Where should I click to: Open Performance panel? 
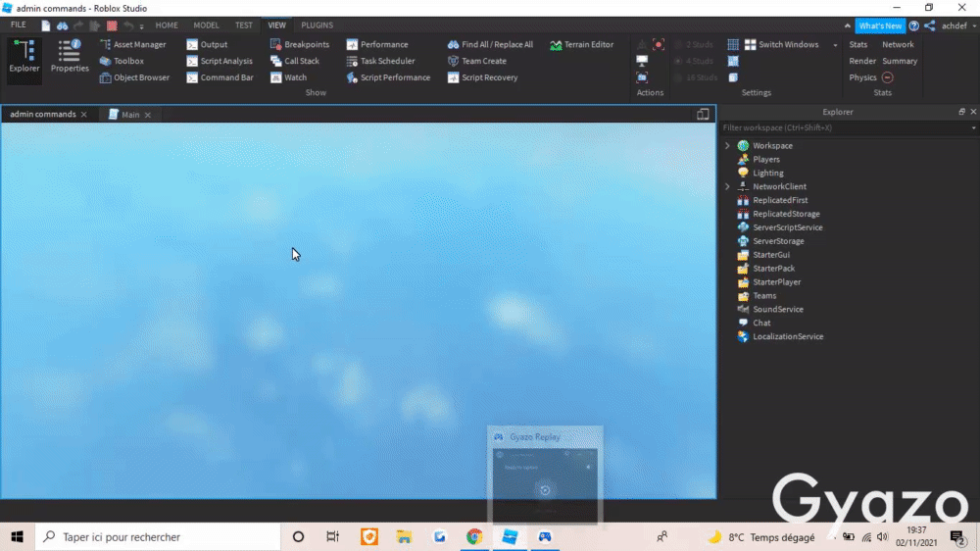point(377,44)
